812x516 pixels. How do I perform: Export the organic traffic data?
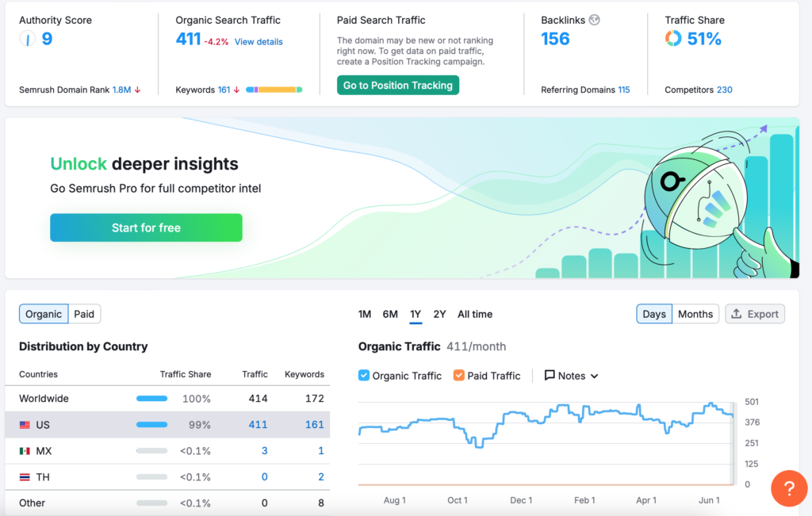[754, 314]
